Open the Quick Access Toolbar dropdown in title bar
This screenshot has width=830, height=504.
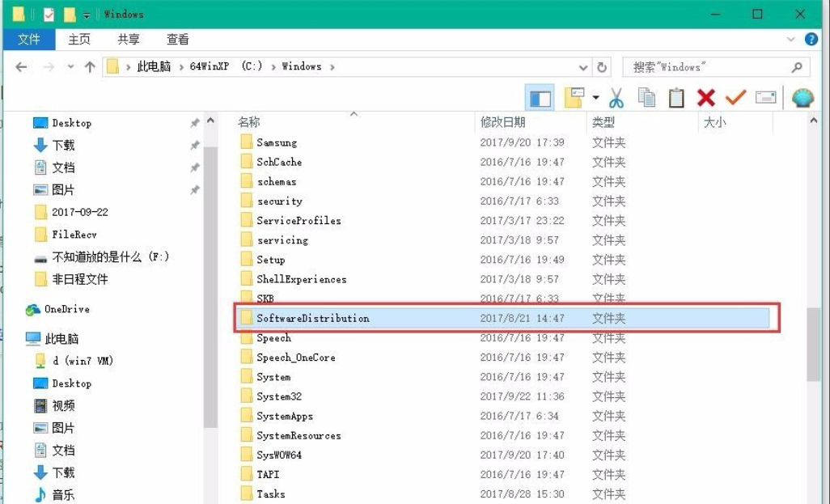tap(87, 15)
